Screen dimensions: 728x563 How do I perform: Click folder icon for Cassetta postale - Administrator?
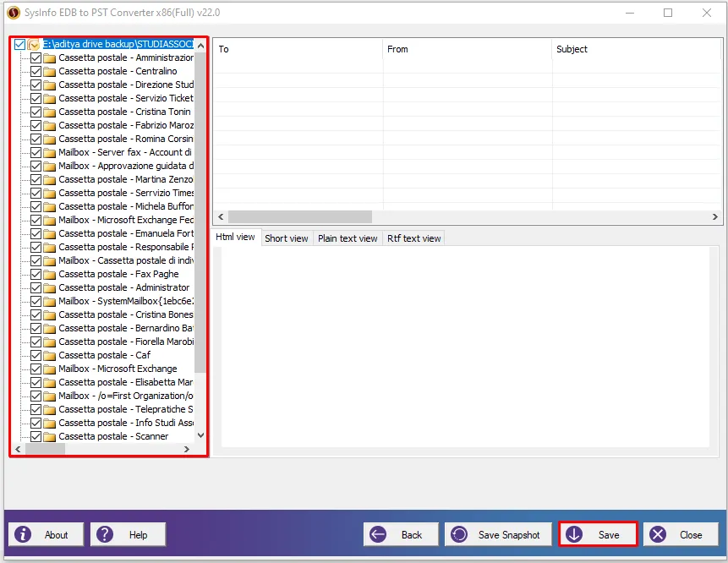click(50, 287)
